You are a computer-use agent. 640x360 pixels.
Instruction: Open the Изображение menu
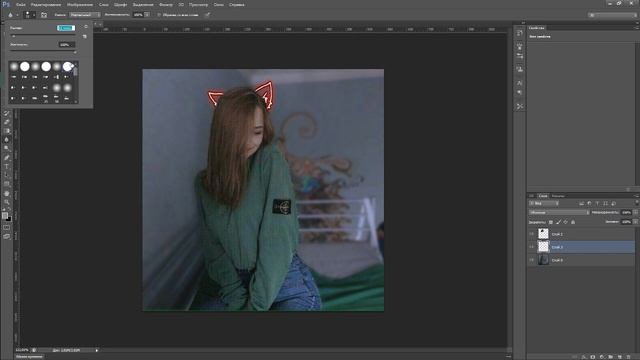coord(80,4)
